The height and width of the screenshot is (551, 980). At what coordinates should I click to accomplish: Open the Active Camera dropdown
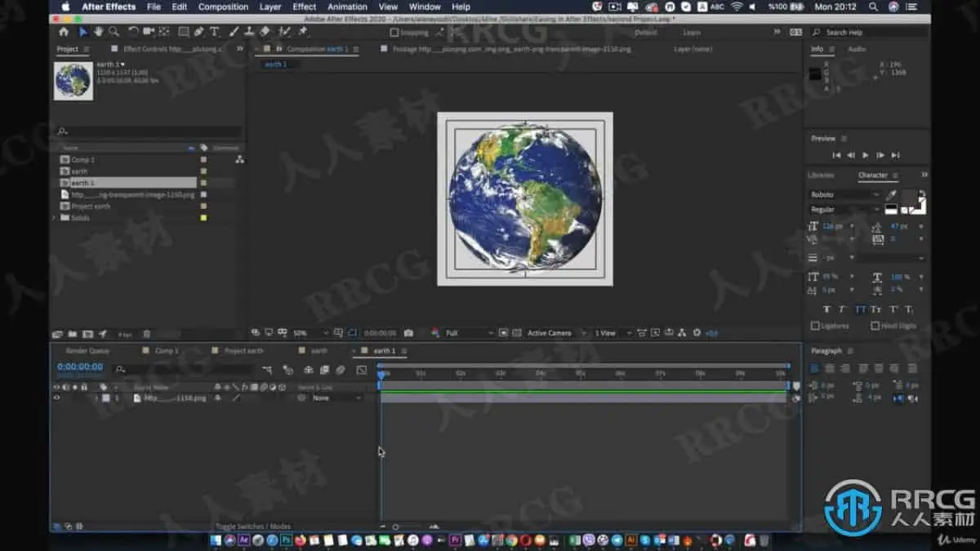click(x=555, y=333)
